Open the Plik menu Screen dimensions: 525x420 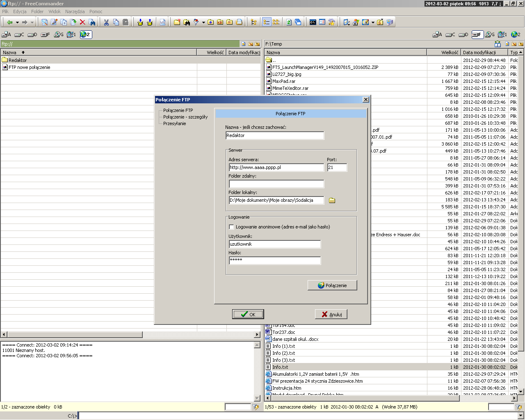(x=5, y=11)
